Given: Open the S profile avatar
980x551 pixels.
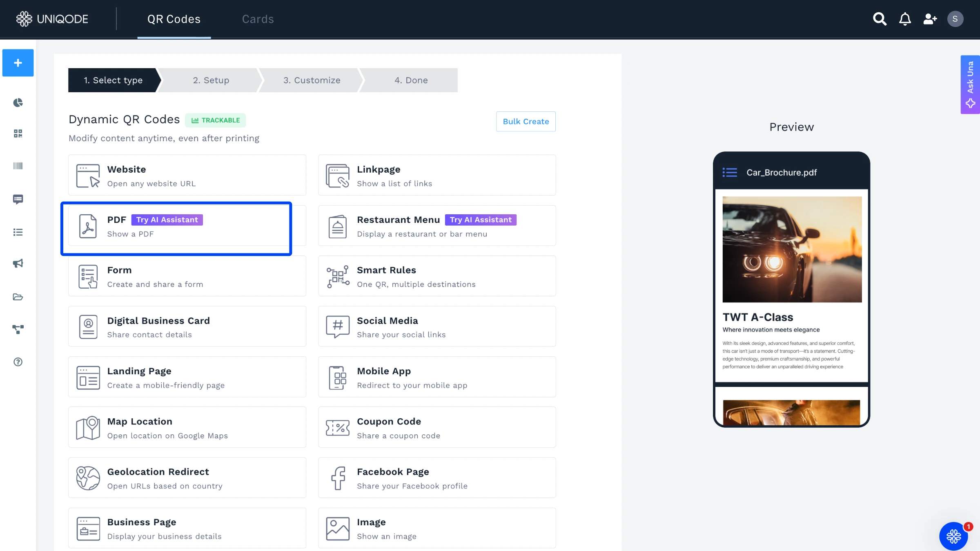Looking at the screenshot, I should 955,19.
